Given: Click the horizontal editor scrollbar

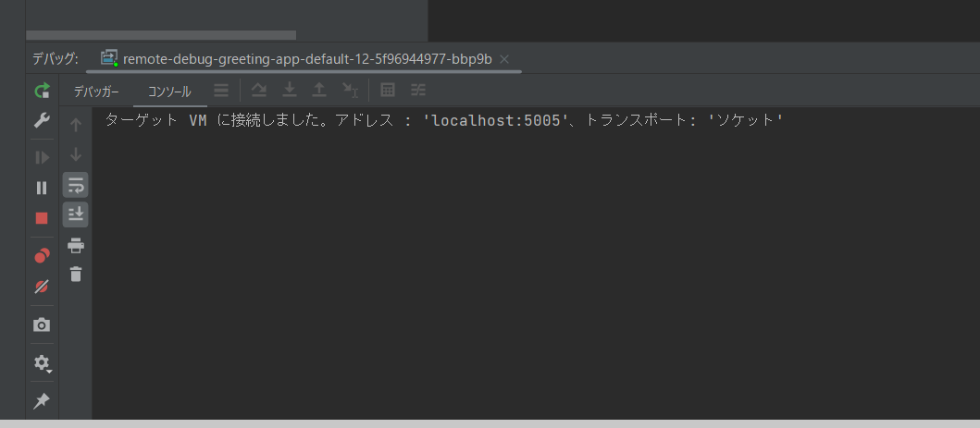Looking at the screenshot, I should pyautogui.click(x=161, y=35).
